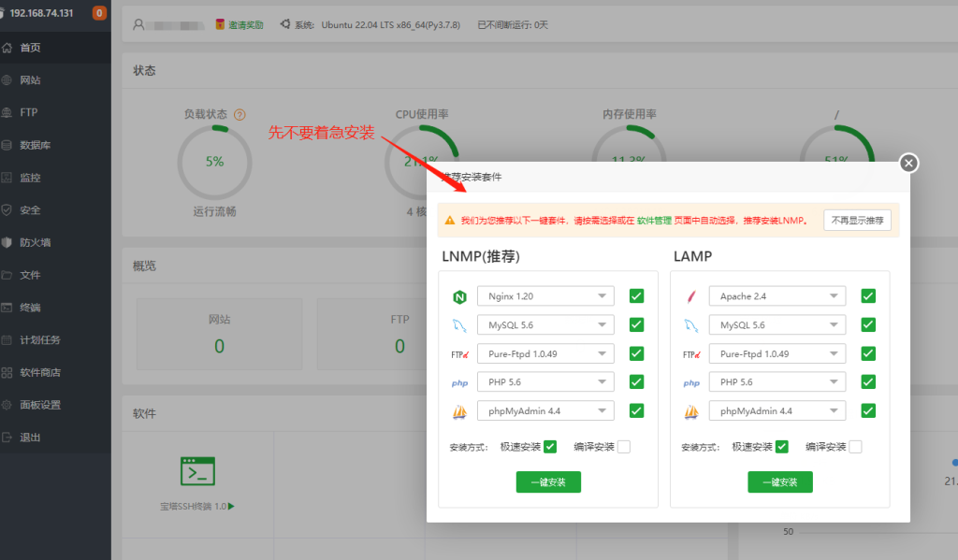Open LNMP Pure-Ftpd 1.0.49 dropdown
The height and width of the screenshot is (560, 958).
pyautogui.click(x=545, y=353)
